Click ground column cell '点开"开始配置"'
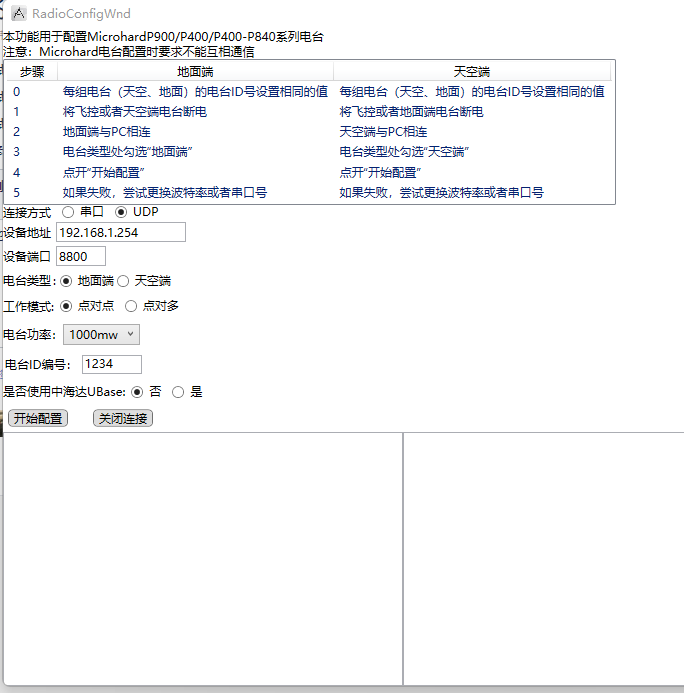The image size is (684, 693). (x=103, y=172)
